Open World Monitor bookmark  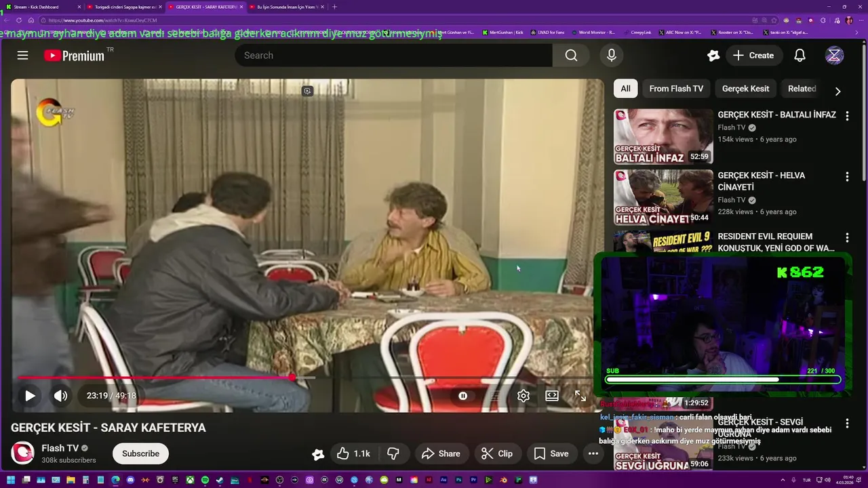[x=593, y=33]
